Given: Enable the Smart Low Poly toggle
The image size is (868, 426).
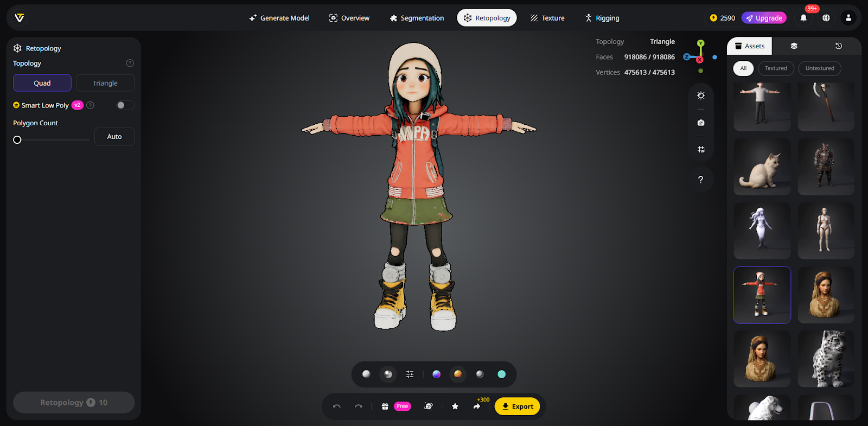Looking at the screenshot, I should click(125, 105).
